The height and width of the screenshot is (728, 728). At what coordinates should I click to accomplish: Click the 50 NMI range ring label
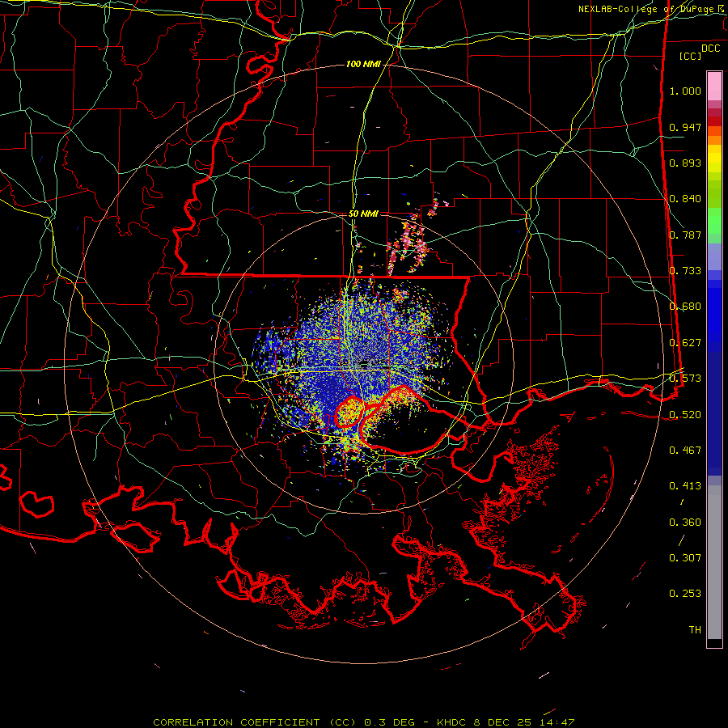(x=363, y=214)
